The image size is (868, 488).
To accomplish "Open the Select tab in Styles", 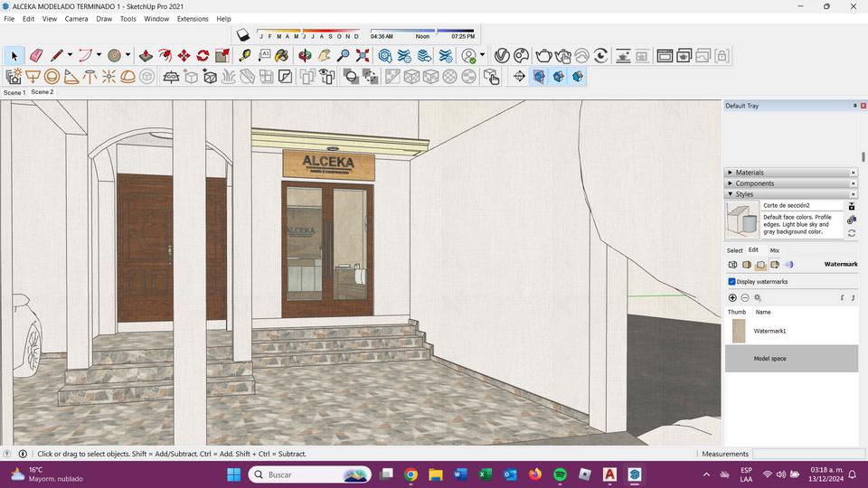I will (734, 250).
